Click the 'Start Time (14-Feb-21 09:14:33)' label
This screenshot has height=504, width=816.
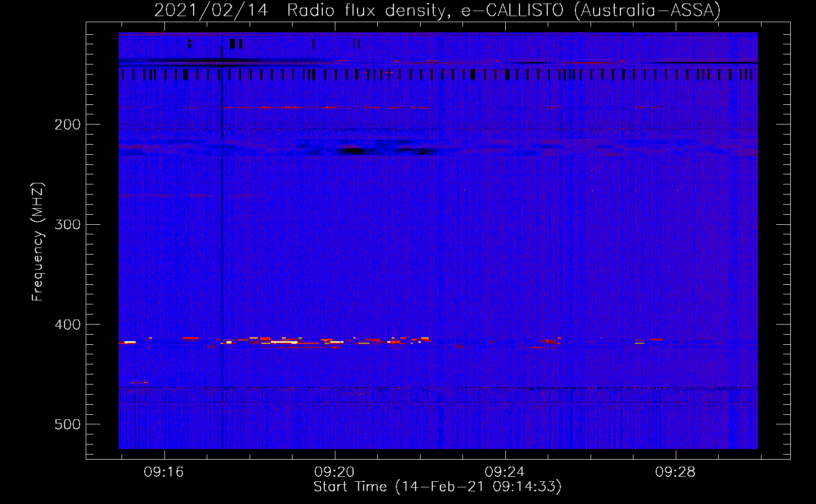click(x=438, y=487)
